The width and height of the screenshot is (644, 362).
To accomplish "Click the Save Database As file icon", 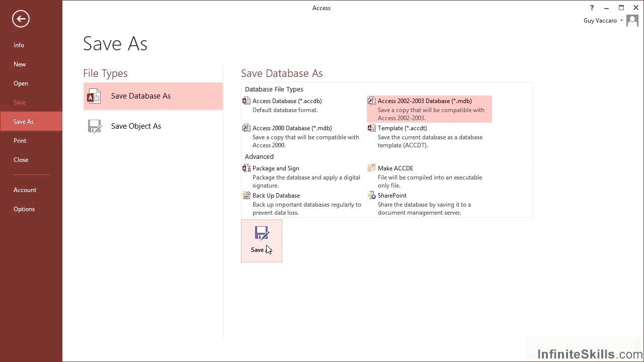I will pyautogui.click(x=94, y=96).
